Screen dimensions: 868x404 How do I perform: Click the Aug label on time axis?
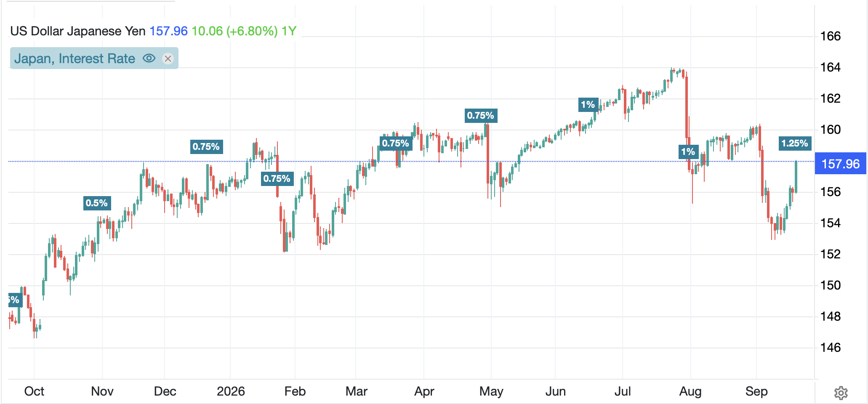click(690, 391)
